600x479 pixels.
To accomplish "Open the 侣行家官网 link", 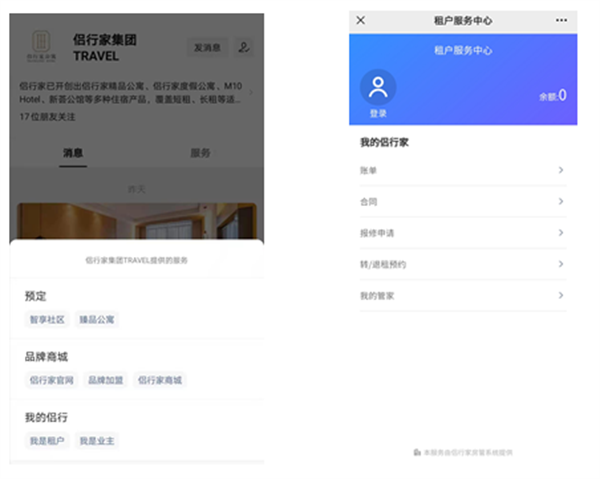I will [x=51, y=380].
